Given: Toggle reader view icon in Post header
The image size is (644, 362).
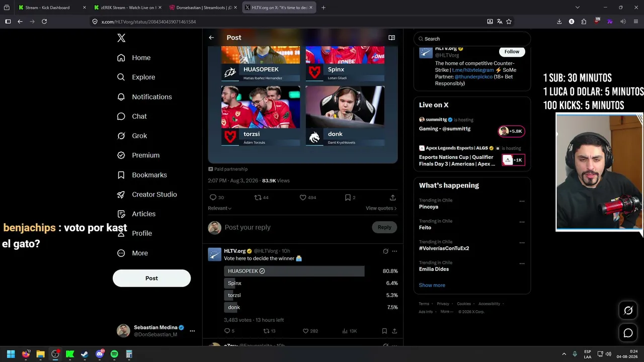Looking at the screenshot, I should pyautogui.click(x=391, y=38).
